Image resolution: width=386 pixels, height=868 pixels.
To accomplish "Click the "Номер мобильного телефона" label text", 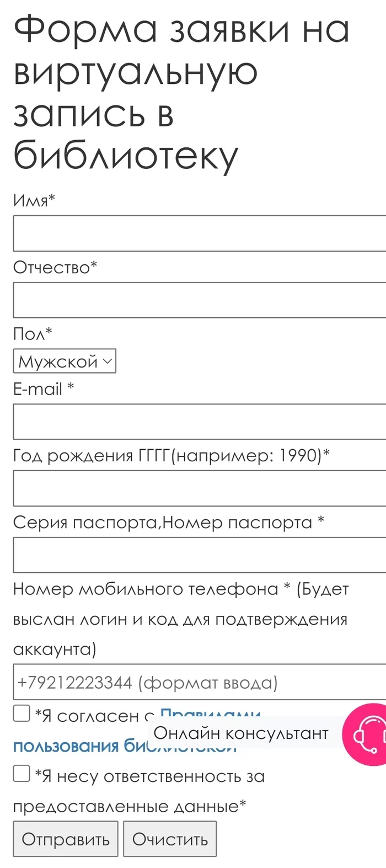I will [x=146, y=589].
